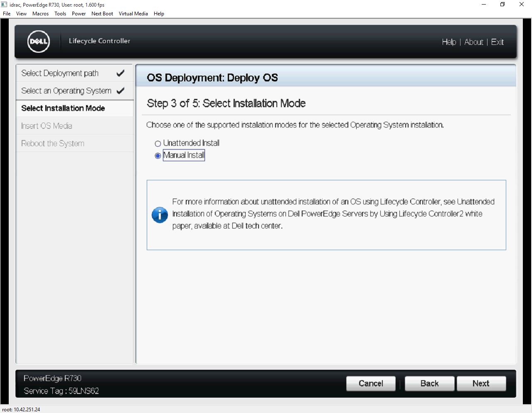Open the About link in header
This screenshot has width=532, height=413.
click(474, 42)
